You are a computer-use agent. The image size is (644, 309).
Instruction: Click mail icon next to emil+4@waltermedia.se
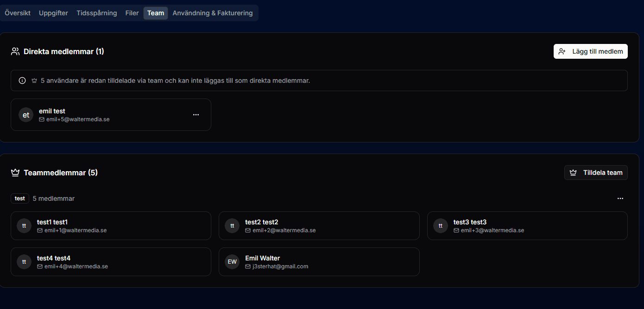(40, 266)
